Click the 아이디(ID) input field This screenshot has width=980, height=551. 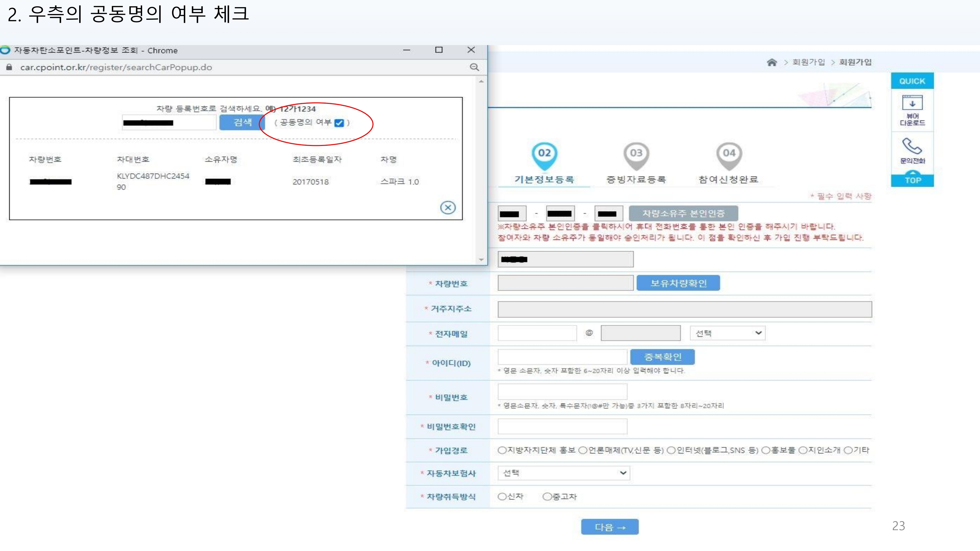pos(562,357)
